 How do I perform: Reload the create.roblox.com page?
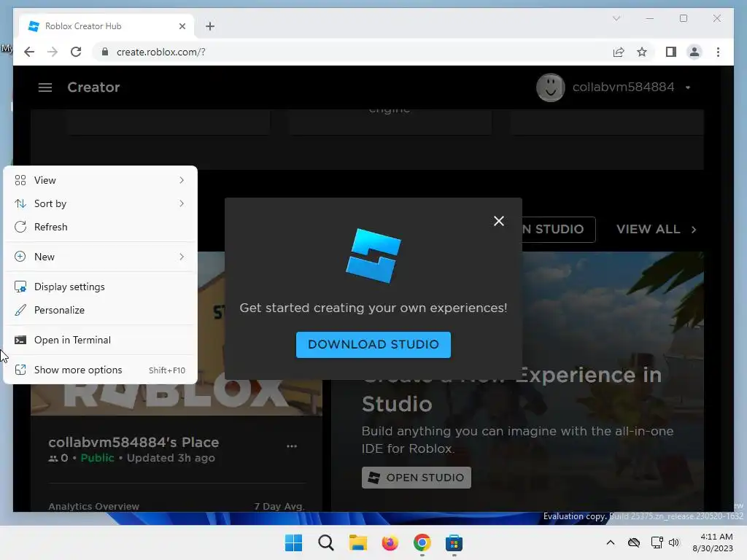coord(76,52)
